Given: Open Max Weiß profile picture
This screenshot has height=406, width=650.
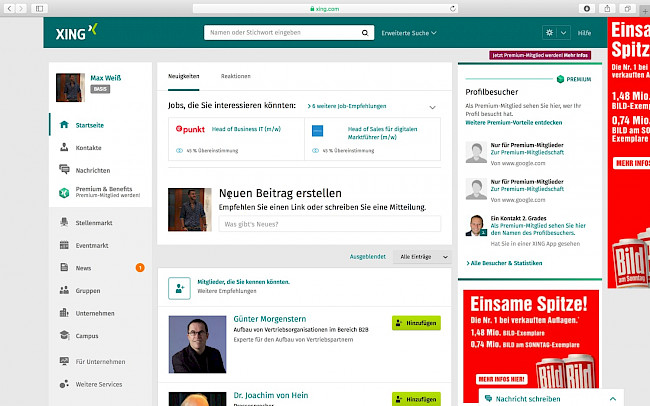Looking at the screenshot, I should click(69, 86).
